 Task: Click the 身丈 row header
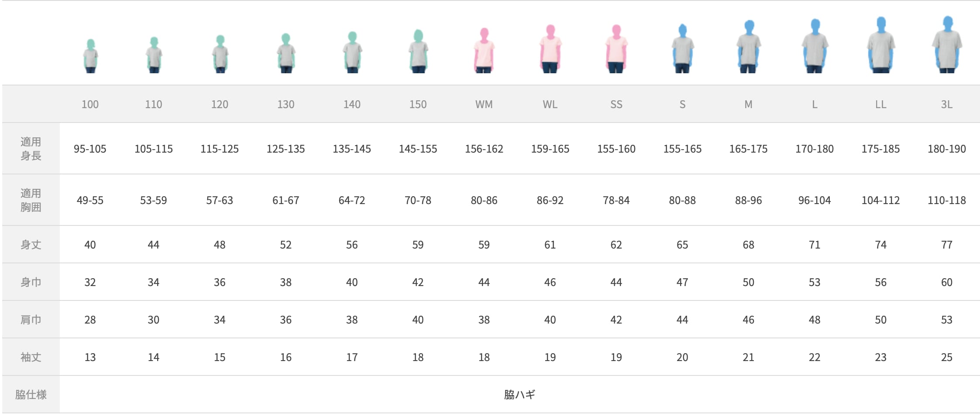[31, 245]
